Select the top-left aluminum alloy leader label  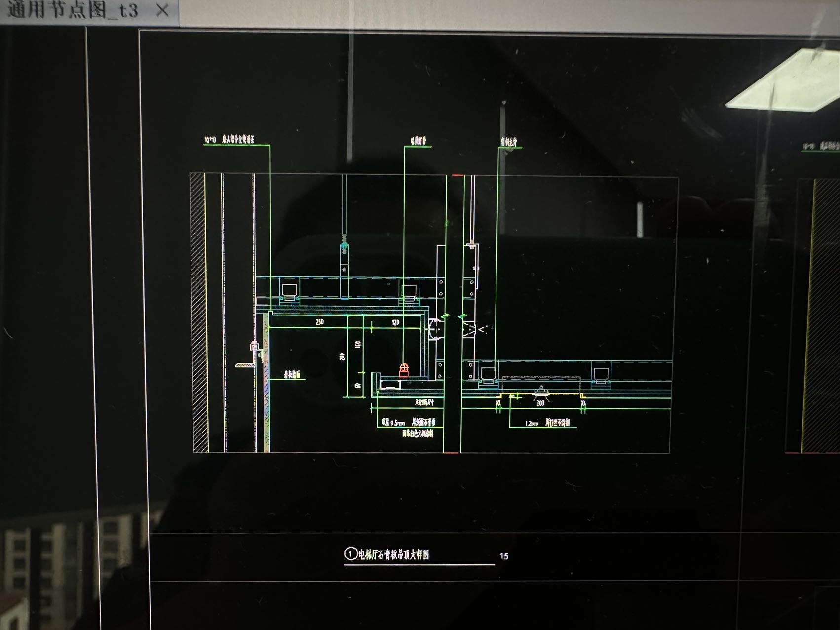pyautogui.click(x=229, y=140)
